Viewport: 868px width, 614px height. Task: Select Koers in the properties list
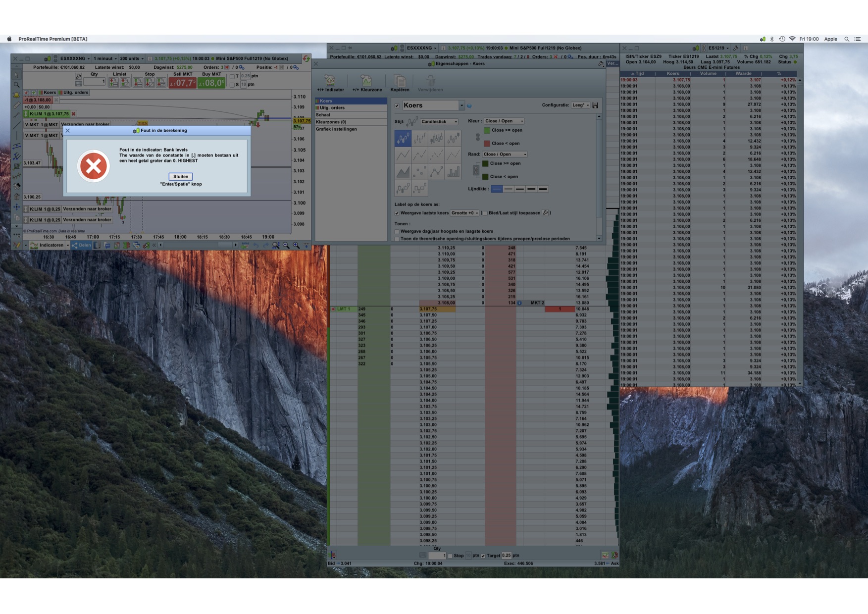[351, 101]
